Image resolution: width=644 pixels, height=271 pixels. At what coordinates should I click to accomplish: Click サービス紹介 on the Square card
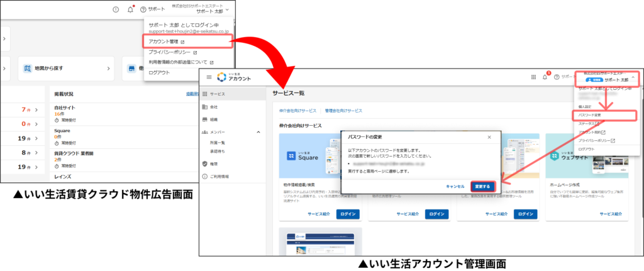(318, 214)
